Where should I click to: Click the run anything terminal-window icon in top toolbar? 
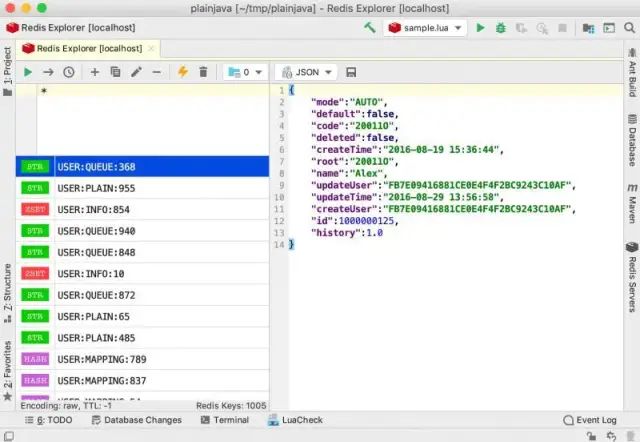pos(609,28)
